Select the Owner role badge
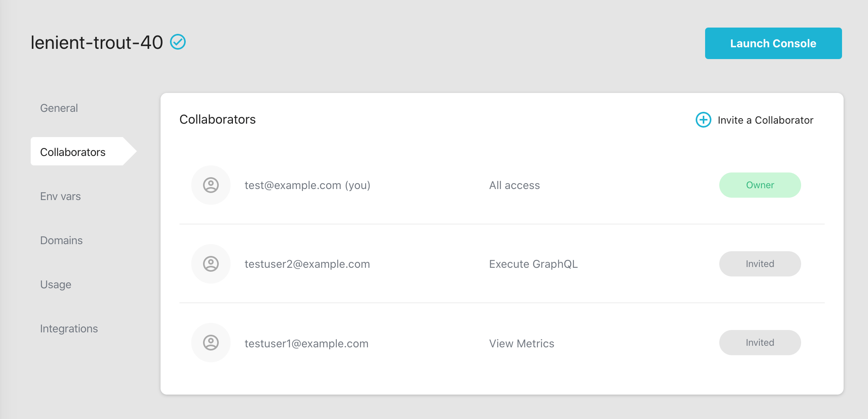 [760, 185]
